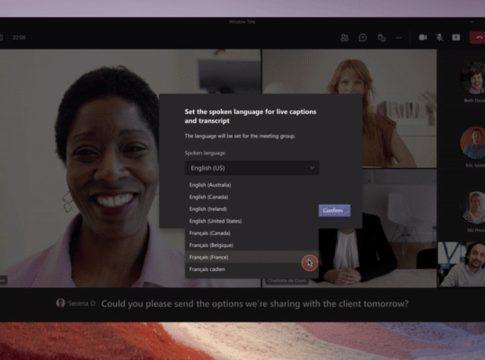Click the live caption text about client
Viewport: 485px width, 360px height.
255,304
